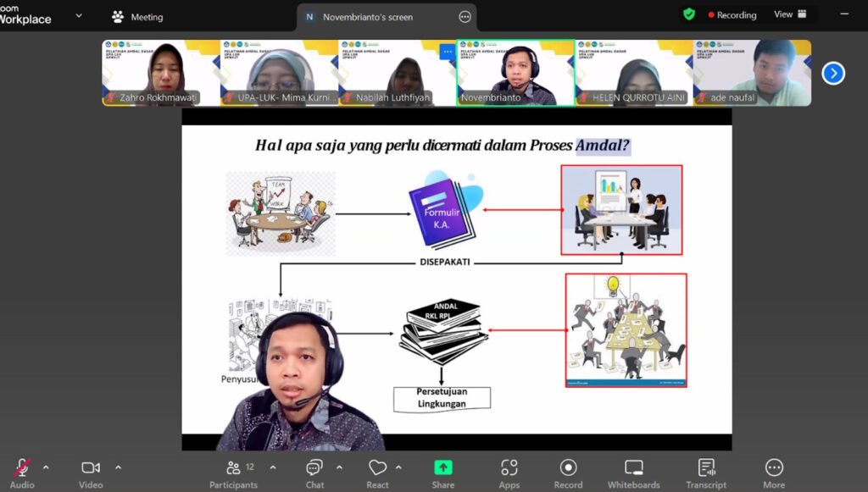This screenshot has height=492, width=868.
Task: Show next page of participant videos
Action: tap(833, 73)
